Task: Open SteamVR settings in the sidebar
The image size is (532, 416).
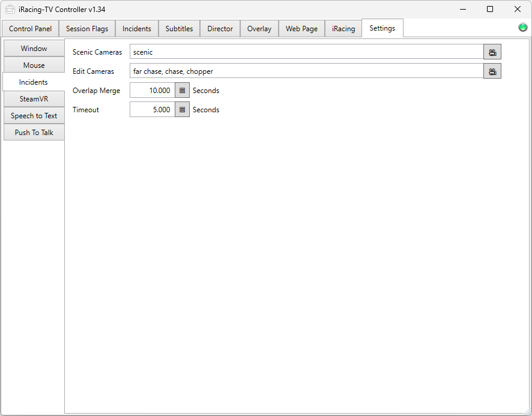Action: (x=34, y=98)
